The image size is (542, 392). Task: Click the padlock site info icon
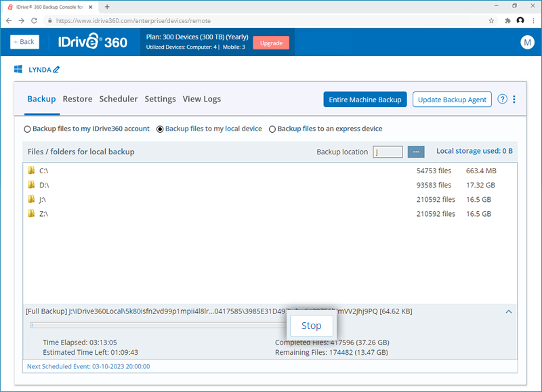50,21
